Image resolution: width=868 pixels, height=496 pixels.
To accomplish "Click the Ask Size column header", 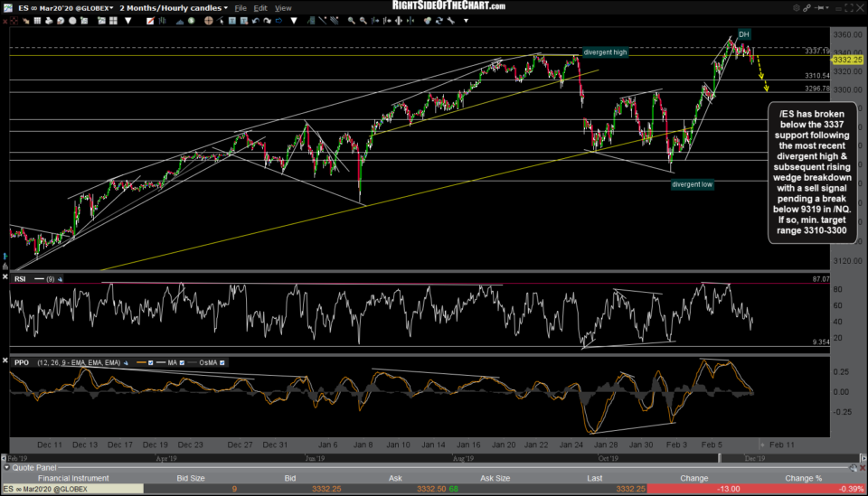I will tap(495, 478).
